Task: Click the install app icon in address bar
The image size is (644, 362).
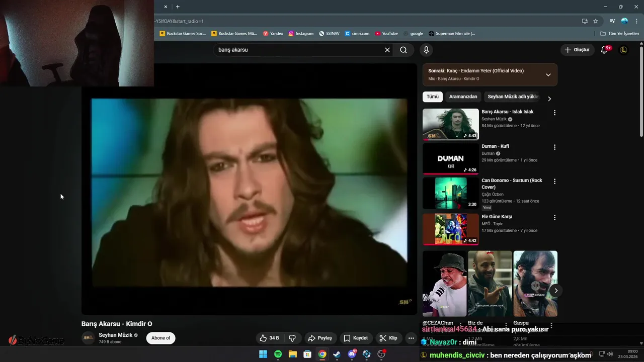Action: [x=585, y=21]
